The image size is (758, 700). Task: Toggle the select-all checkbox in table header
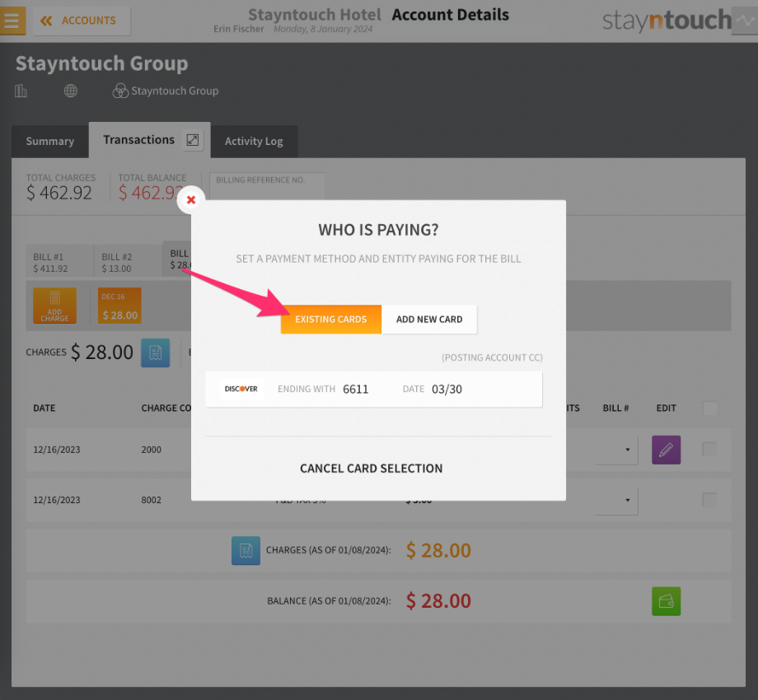(709, 408)
